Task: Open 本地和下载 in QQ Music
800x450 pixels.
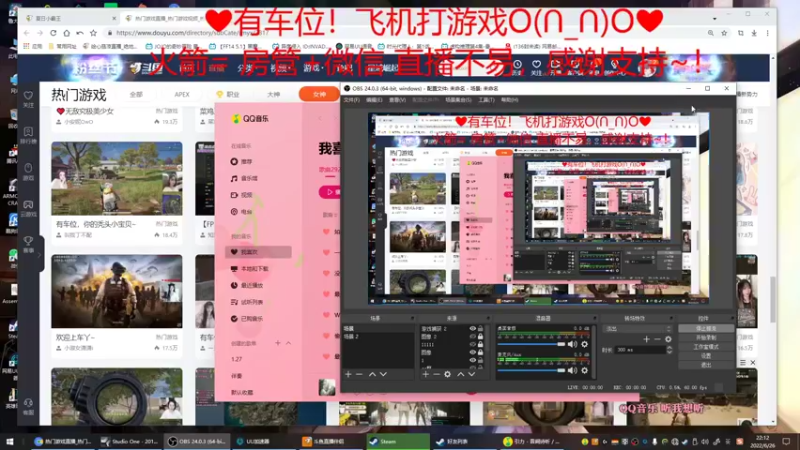Action: pos(249,269)
